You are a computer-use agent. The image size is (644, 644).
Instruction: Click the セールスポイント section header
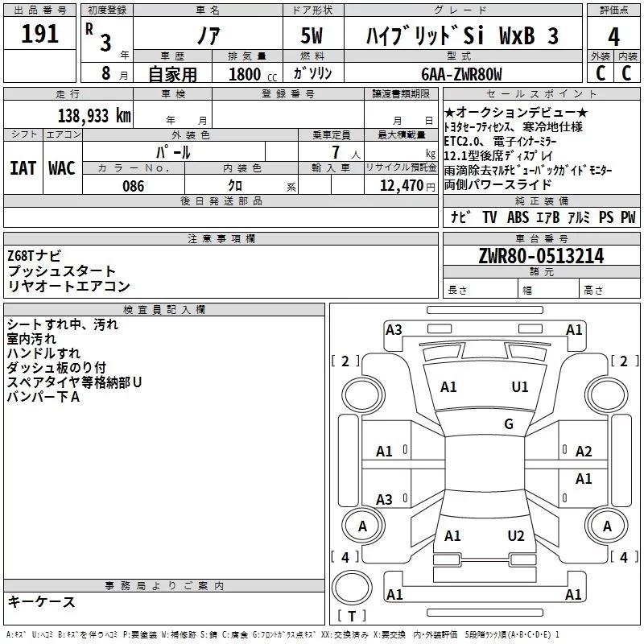click(541, 94)
